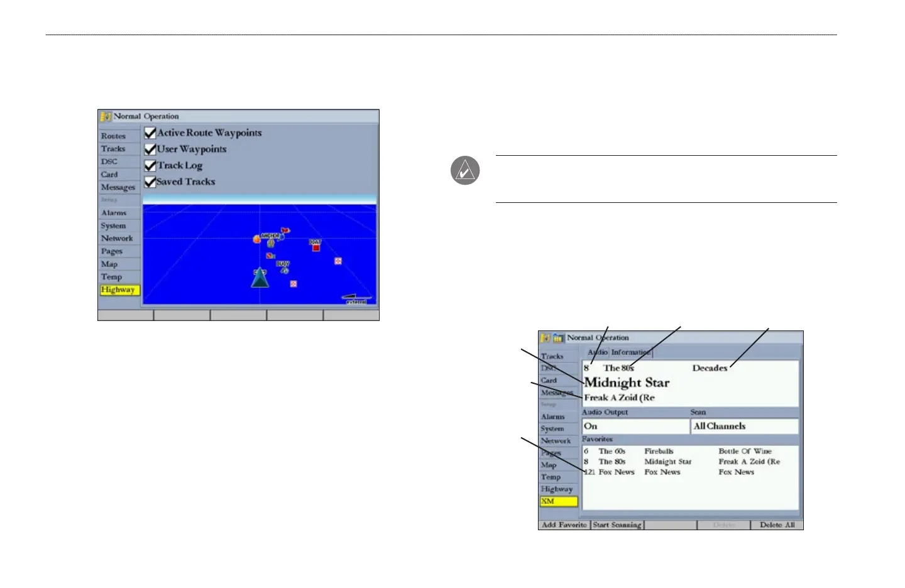Select the favorite row The 60s Fireballs
905x588 pixels.
click(x=690, y=451)
